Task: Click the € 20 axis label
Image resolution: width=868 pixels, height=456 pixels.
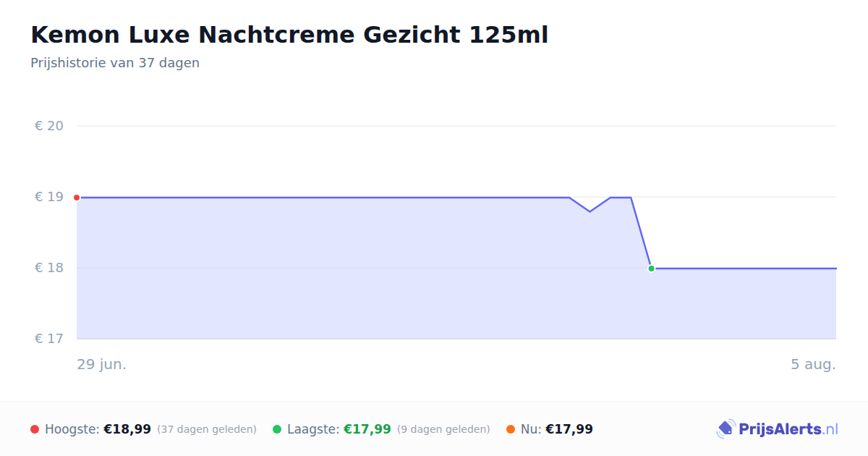Action: tap(49, 126)
